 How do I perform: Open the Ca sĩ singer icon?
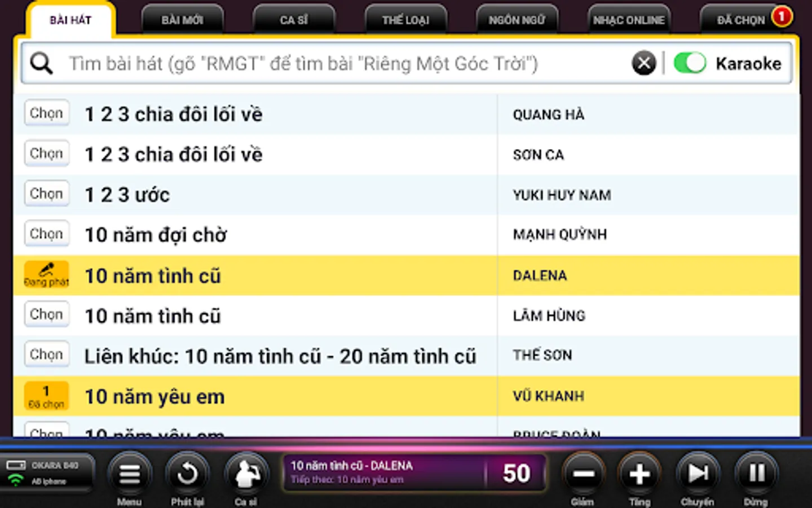coord(246,474)
